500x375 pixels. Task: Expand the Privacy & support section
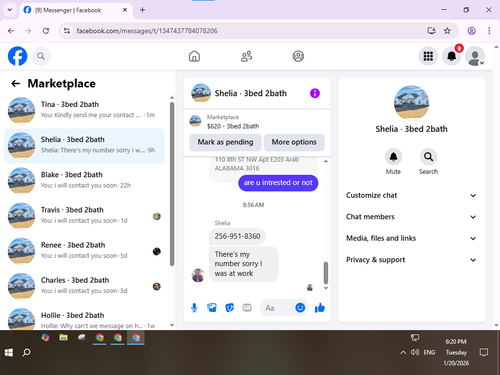tap(411, 260)
